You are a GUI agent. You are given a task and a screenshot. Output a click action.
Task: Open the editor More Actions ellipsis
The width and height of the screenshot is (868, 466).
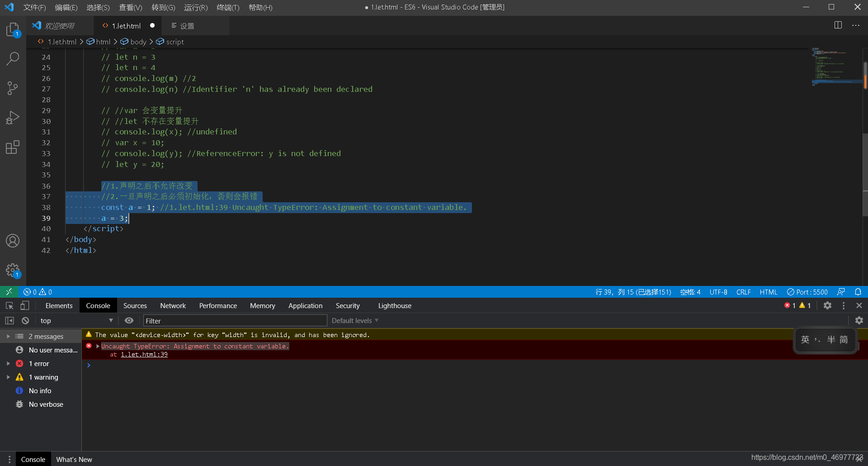856,25
